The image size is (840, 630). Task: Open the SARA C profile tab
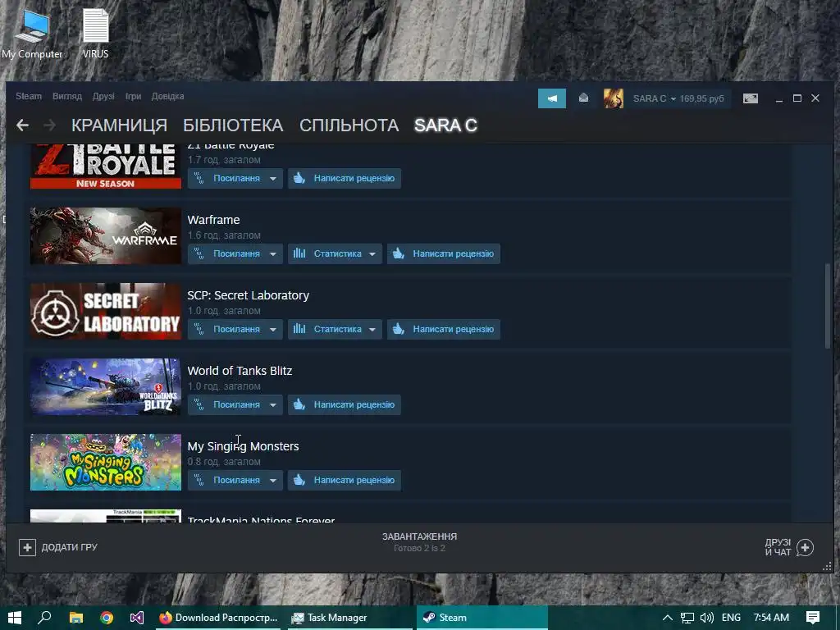tap(445, 126)
